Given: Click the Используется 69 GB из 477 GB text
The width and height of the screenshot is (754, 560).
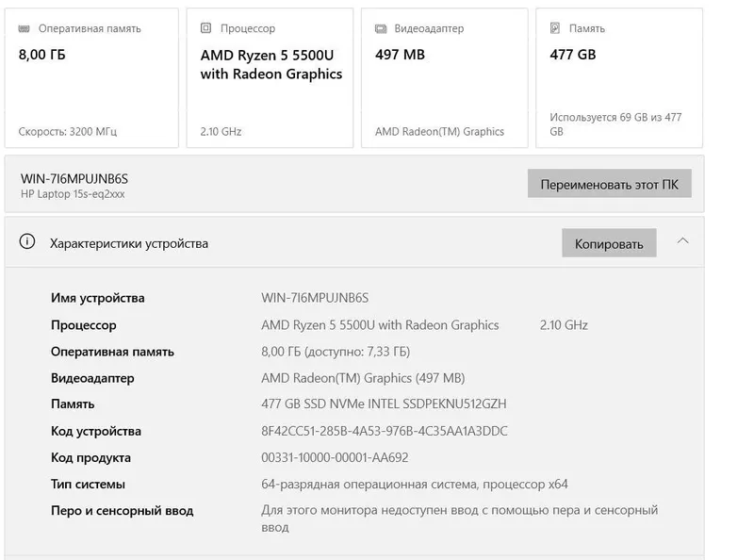Looking at the screenshot, I should [x=615, y=124].
